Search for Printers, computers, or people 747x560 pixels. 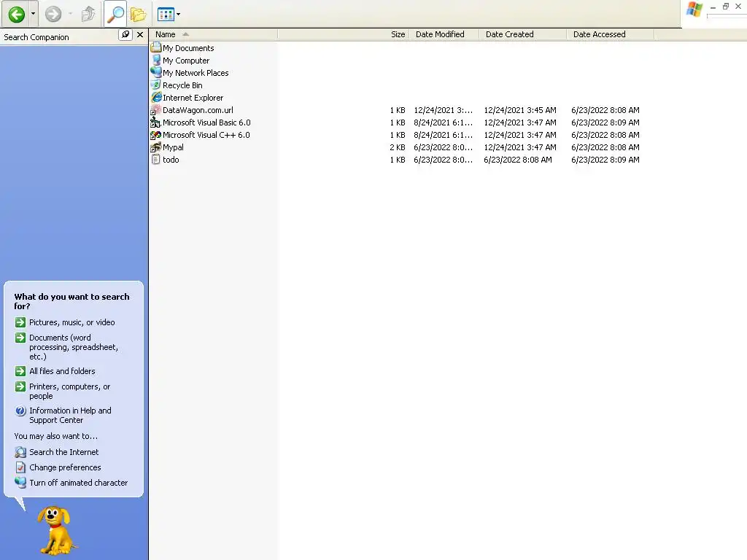click(69, 391)
